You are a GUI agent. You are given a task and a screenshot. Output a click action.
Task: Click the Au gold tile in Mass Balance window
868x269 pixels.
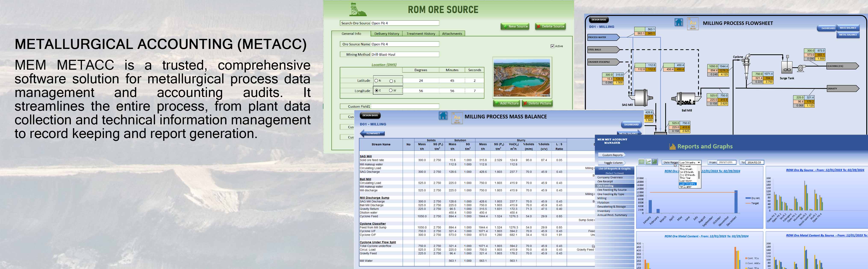click(x=457, y=118)
